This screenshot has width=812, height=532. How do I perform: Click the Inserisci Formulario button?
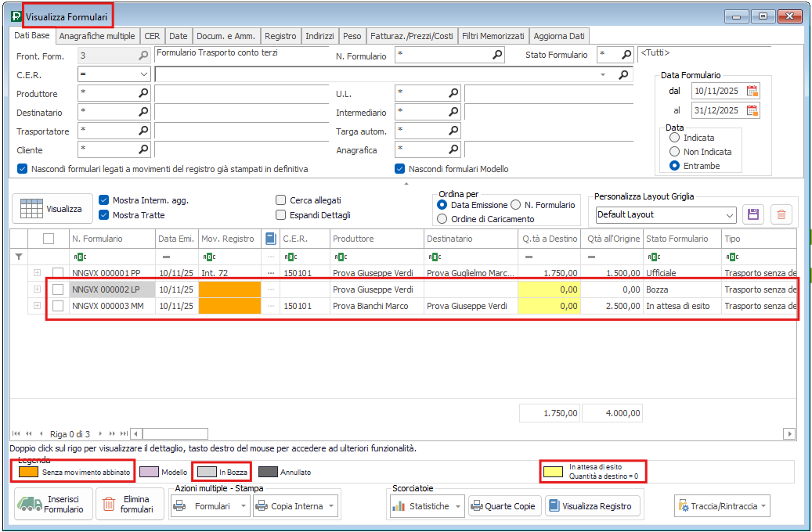tap(53, 505)
